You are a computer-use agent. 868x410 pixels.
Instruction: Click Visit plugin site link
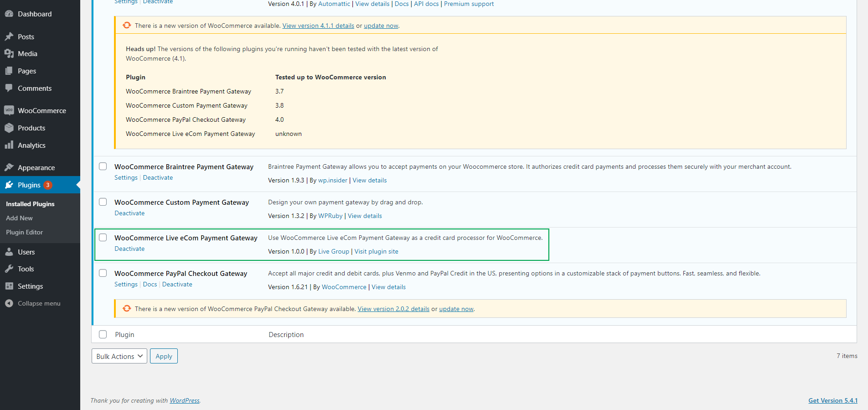pos(377,251)
